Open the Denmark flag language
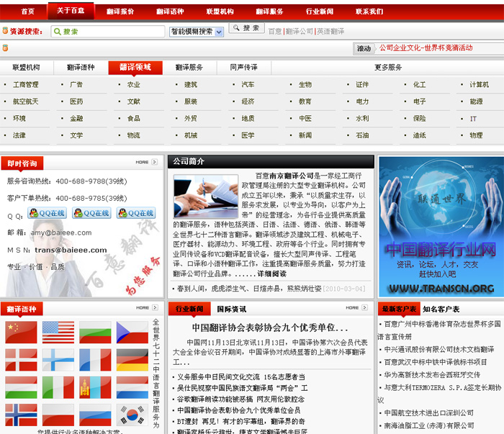The image size is (504, 434). (x=21, y=360)
